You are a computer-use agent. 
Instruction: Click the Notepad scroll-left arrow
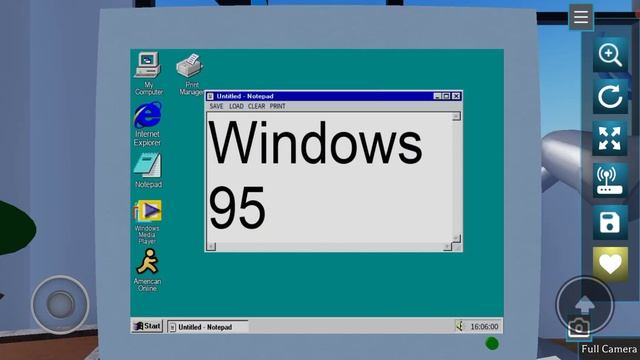(211, 247)
